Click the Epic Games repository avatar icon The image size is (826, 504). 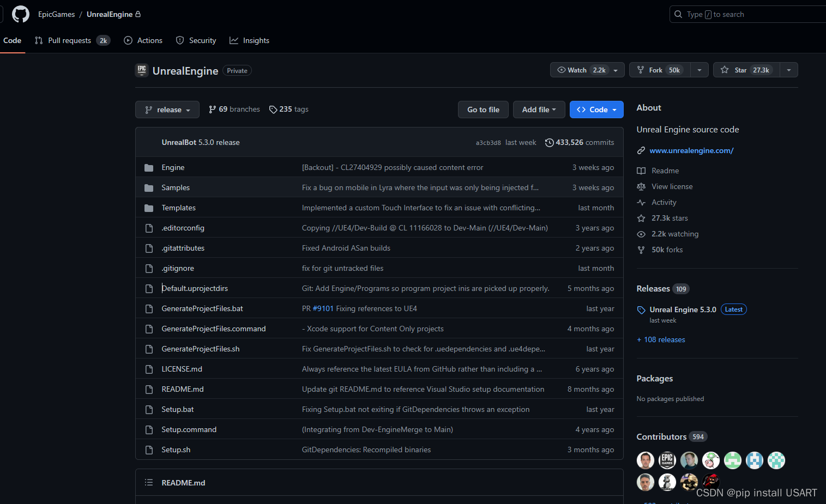click(142, 70)
